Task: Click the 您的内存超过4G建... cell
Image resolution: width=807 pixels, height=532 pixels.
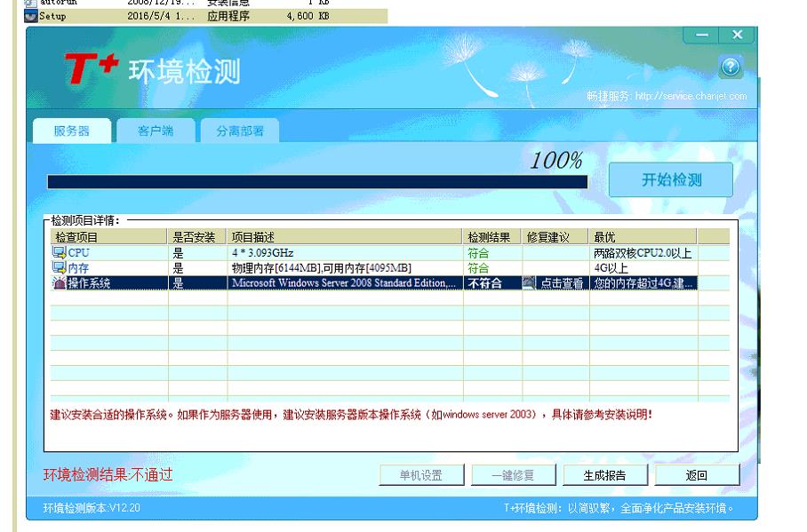Action: 643,283
